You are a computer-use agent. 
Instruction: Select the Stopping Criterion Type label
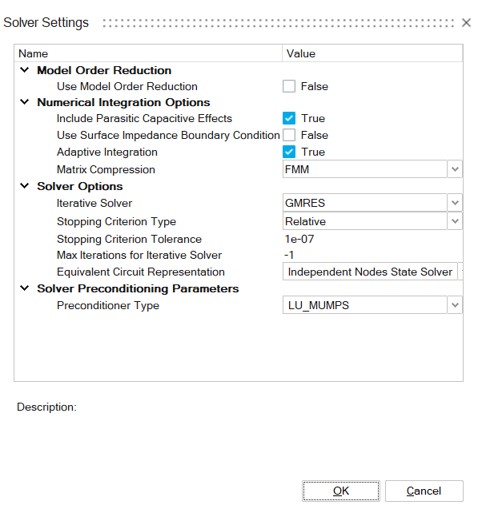(x=116, y=222)
